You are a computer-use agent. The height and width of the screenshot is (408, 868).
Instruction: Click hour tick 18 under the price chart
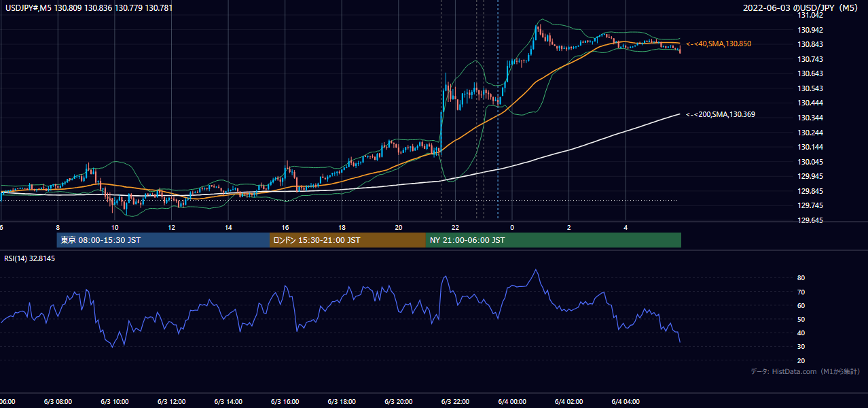coord(342,227)
